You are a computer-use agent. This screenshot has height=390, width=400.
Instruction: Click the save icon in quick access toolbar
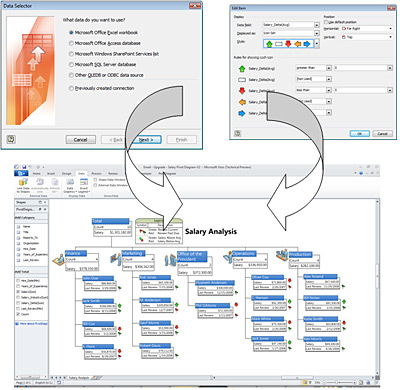(x=24, y=167)
